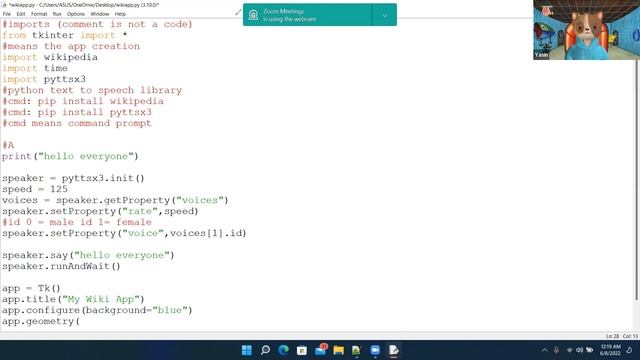Click the speaker.say("hello everyone") line
This screenshot has height=360, width=640.
(88, 255)
